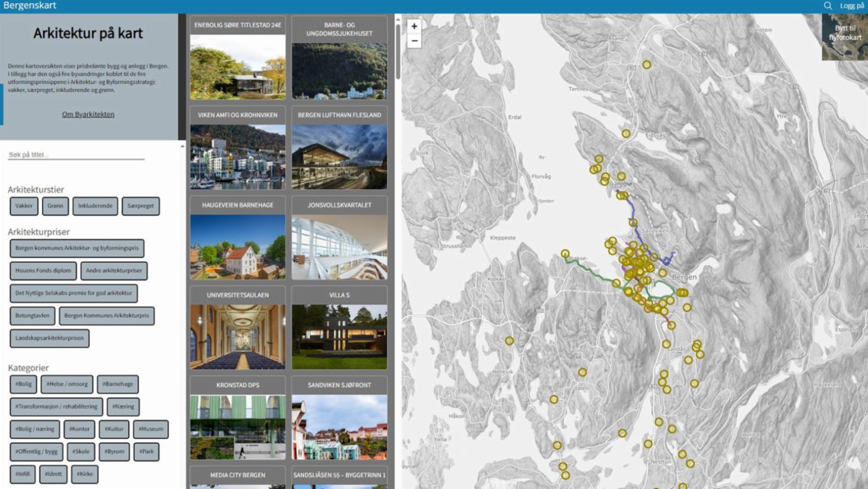Click the search magnifier icon in header
The width and height of the screenshot is (868, 489).
point(828,6)
